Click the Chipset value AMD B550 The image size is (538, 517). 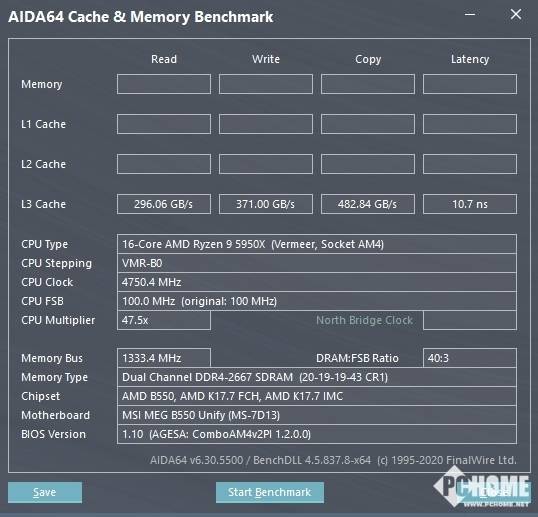[x=317, y=396]
